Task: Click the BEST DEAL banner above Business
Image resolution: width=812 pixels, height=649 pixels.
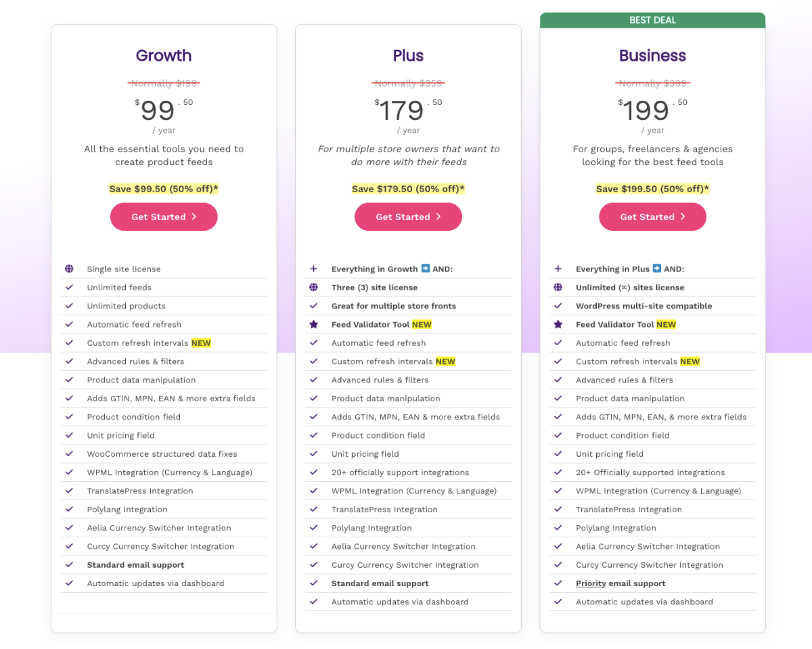Action: 652,20
